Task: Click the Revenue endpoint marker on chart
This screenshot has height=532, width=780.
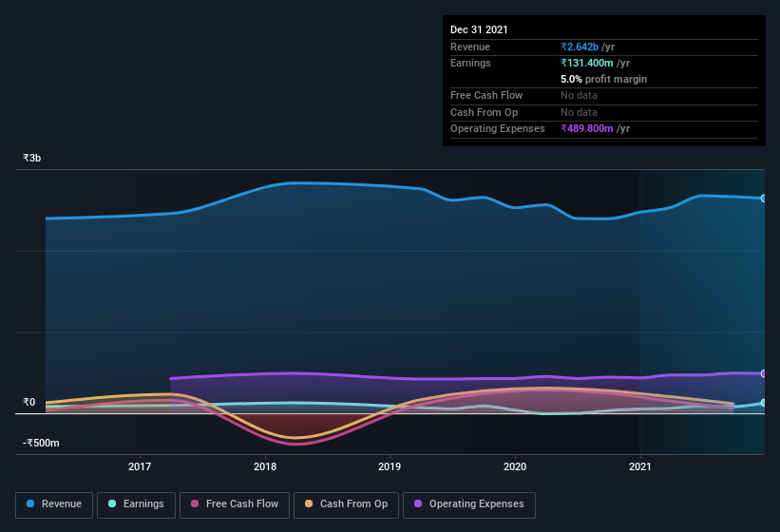Action: coord(763,199)
